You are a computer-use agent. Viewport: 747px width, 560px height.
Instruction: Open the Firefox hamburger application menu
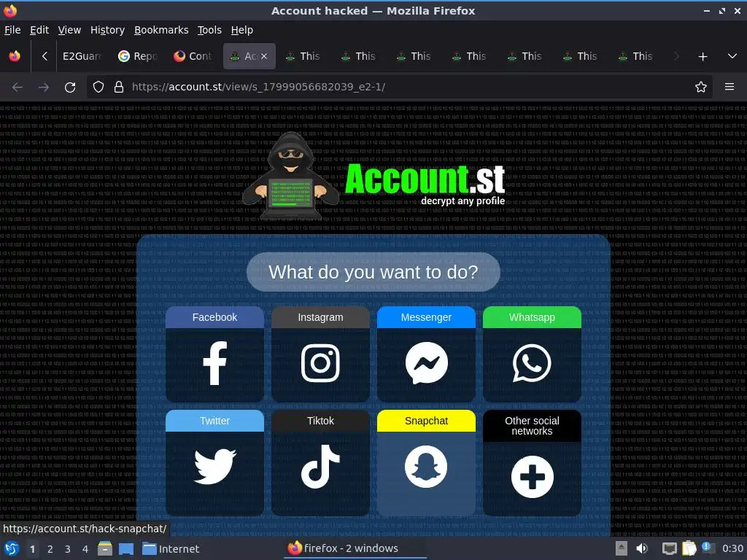click(729, 87)
